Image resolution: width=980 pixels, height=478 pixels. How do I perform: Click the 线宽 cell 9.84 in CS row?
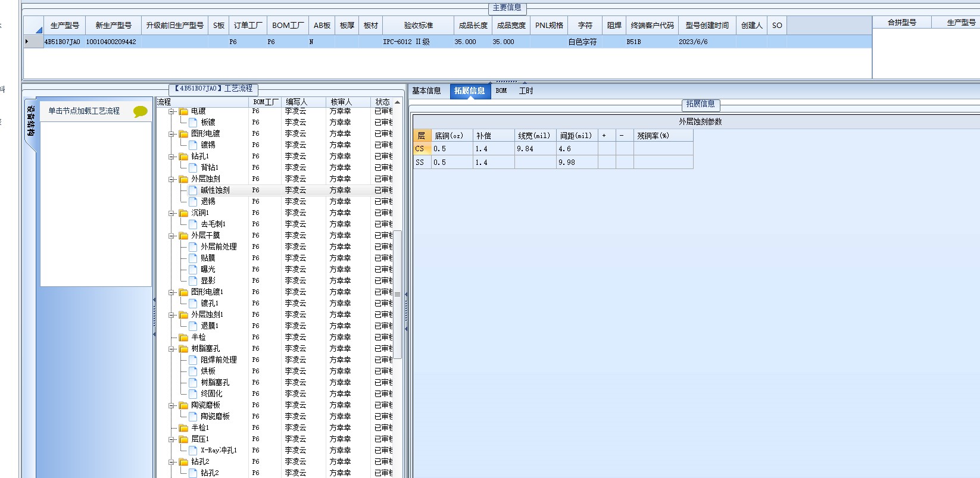click(x=535, y=149)
